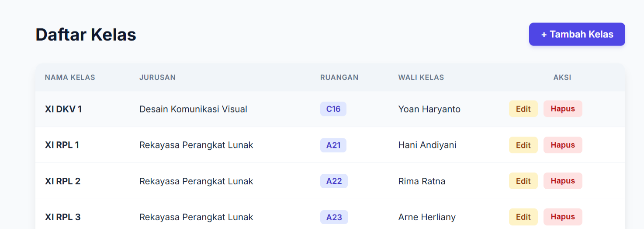Click the Ruangan column header
This screenshot has width=644, height=229.
339,78
